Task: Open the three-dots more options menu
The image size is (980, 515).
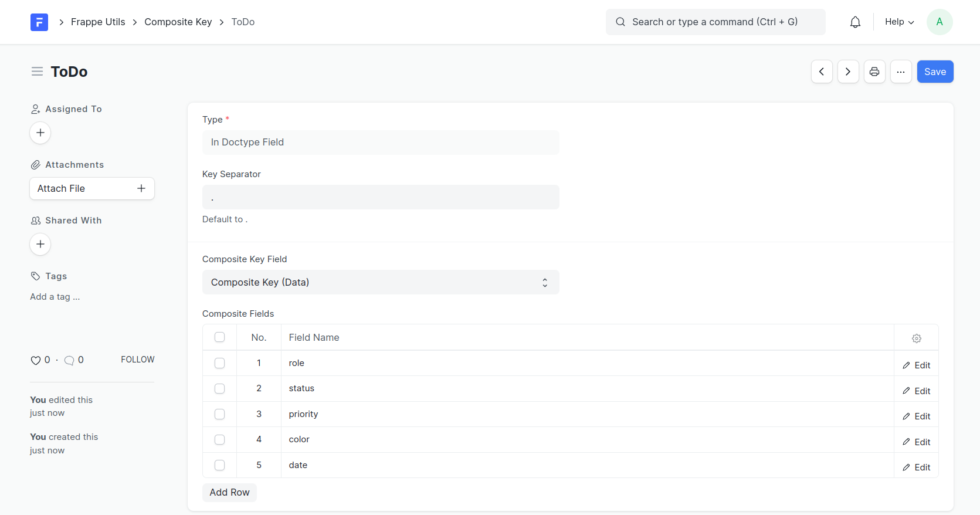Action: (x=901, y=72)
